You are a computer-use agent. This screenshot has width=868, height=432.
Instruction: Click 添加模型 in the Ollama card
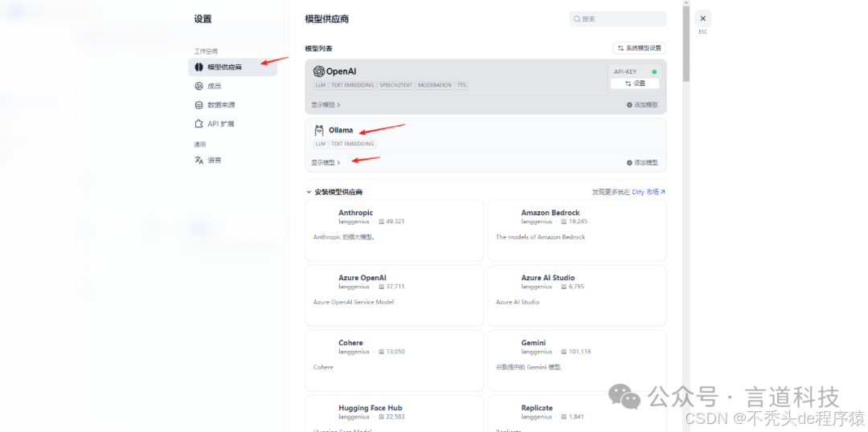tap(642, 163)
